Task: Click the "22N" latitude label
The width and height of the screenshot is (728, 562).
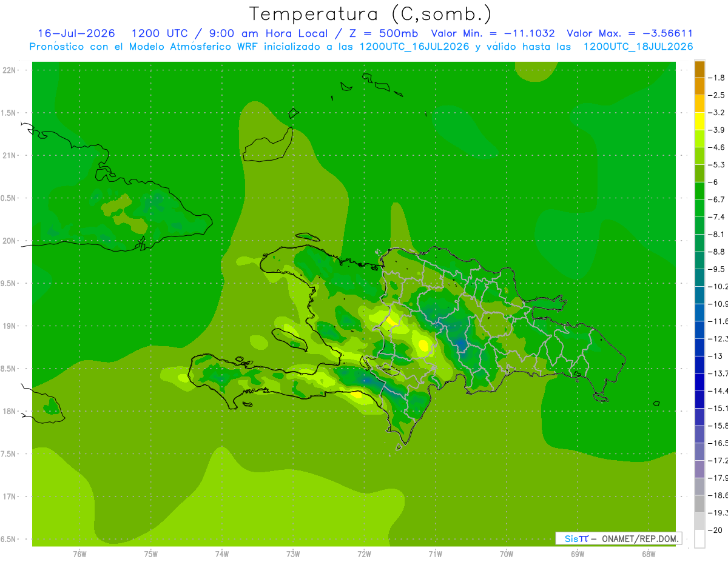Action: click(9, 70)
